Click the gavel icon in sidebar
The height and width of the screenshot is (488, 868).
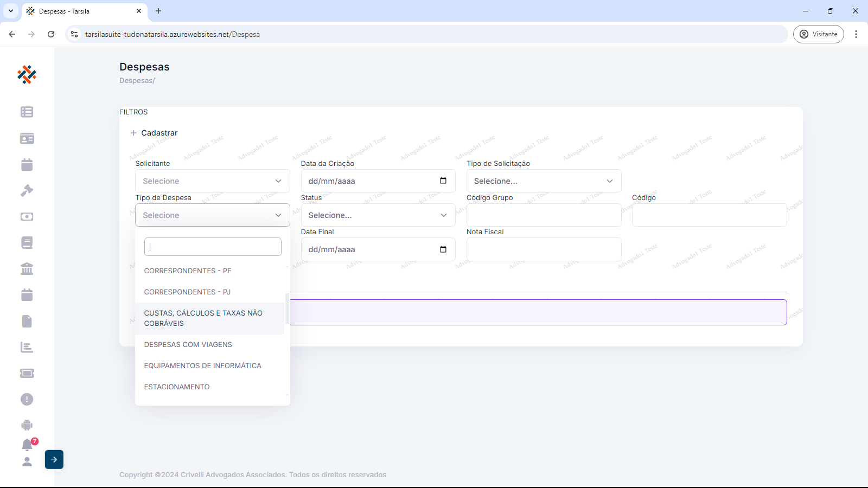coord(27,190)
